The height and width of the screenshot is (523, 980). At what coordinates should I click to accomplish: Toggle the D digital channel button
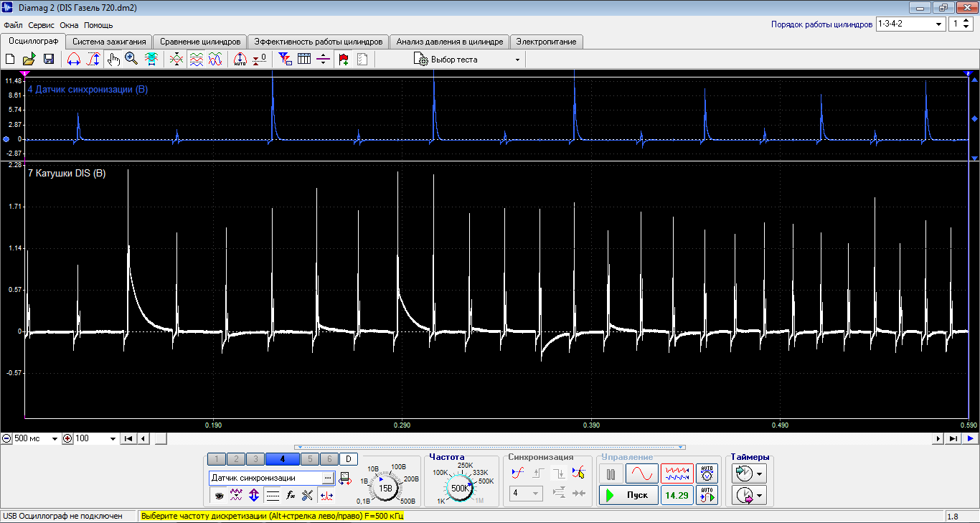348,459
